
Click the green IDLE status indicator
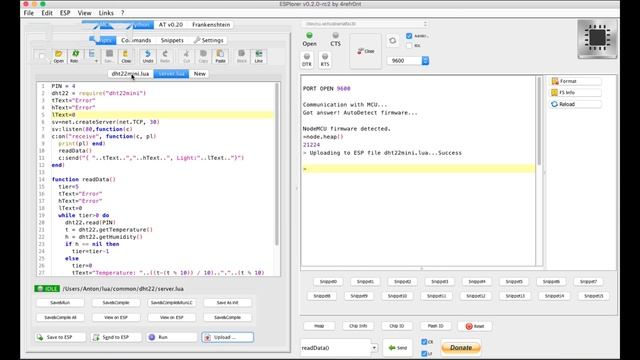47,289
